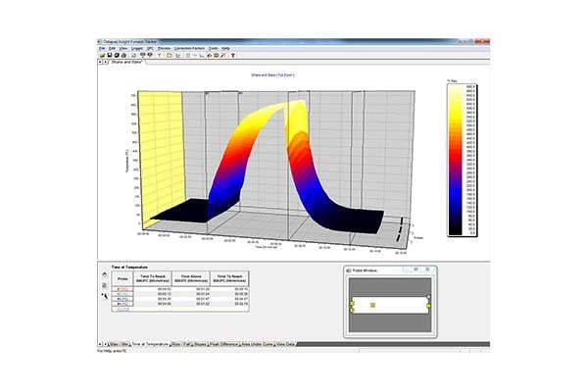Click the save toolbar icon
This screenshot has width=588, height=392.
tap(108, 56)
